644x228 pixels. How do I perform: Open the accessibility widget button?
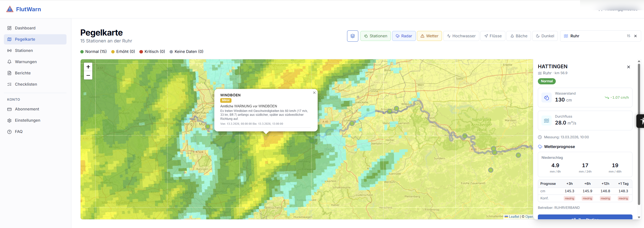coord(640,121)
